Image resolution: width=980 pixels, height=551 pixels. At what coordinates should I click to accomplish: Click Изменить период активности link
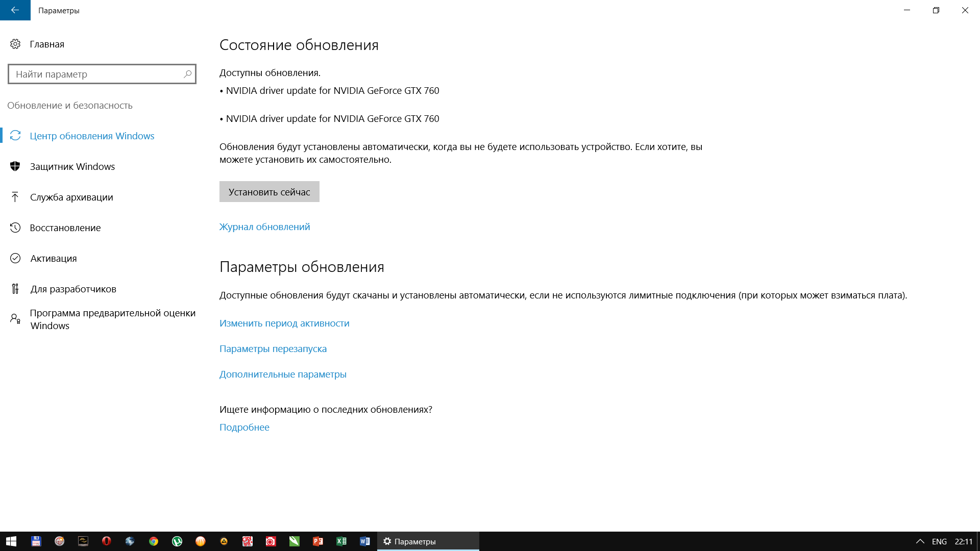point(284,323)
